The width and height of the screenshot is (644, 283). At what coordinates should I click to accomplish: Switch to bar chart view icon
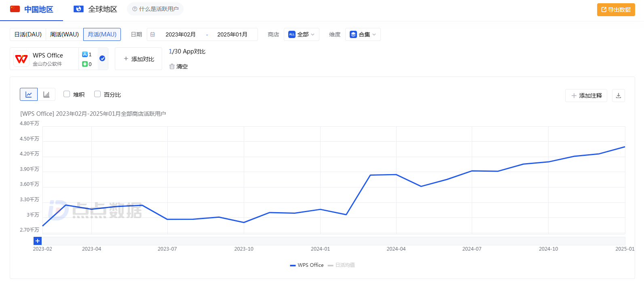pyautogui.click(x=46, y=94)
